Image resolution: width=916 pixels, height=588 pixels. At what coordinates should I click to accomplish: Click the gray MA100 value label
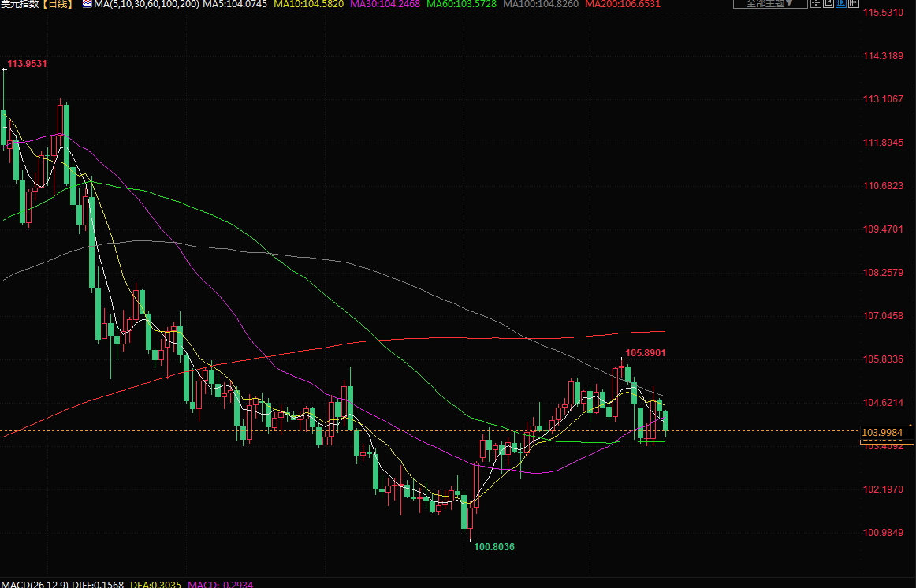541,5
